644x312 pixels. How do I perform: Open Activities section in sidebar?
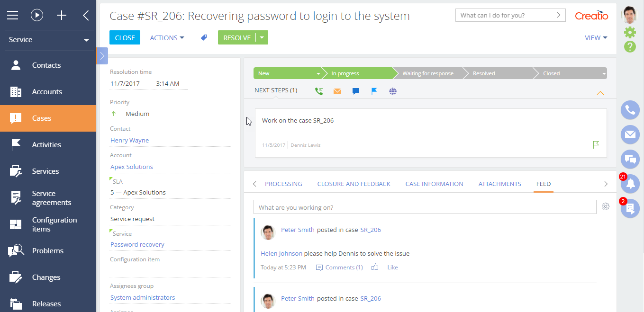pos(46,145)
